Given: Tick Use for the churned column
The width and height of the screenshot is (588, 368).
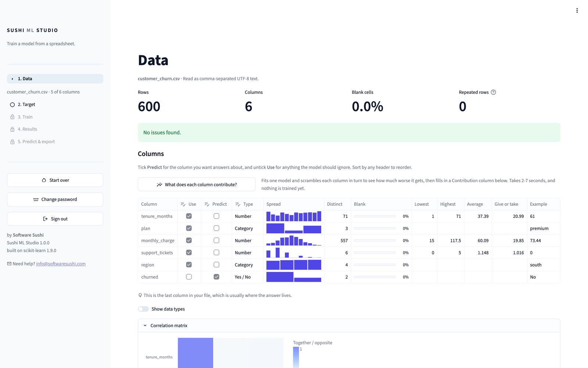Looking at the screenshot, I should [x=189, y=277].
